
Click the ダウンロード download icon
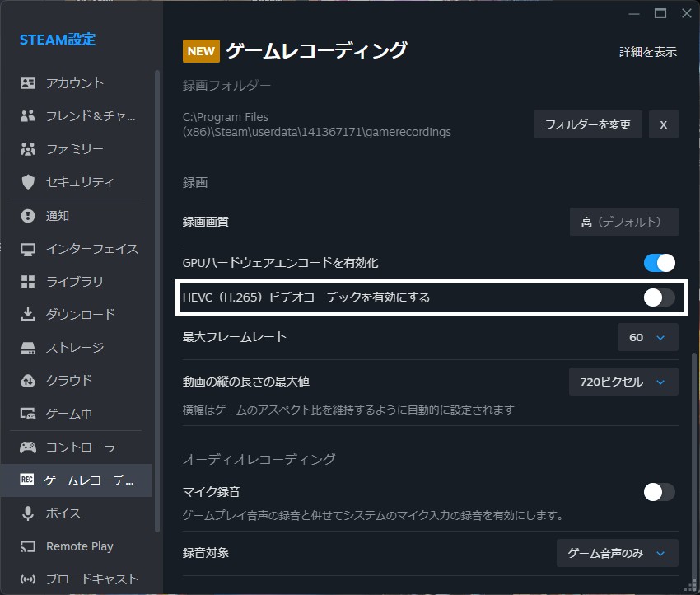tap(28, 315)
